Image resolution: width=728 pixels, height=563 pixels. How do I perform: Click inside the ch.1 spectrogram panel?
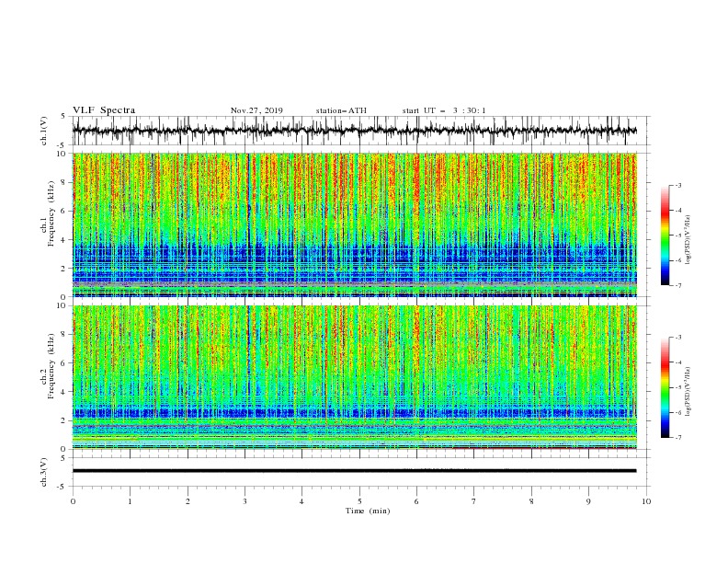[355, 224]
